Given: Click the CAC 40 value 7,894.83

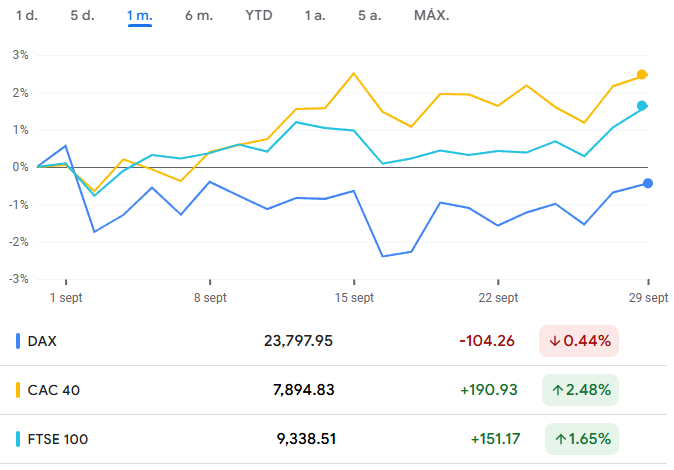Looking at the screenshot, I should pyautogui.click(x=303, y=390).
